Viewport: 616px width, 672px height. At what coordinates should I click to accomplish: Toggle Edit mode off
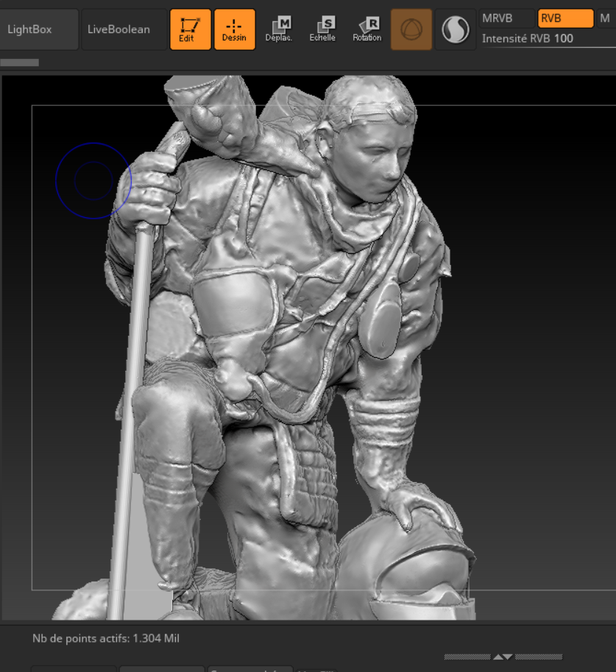click(191, 29)
